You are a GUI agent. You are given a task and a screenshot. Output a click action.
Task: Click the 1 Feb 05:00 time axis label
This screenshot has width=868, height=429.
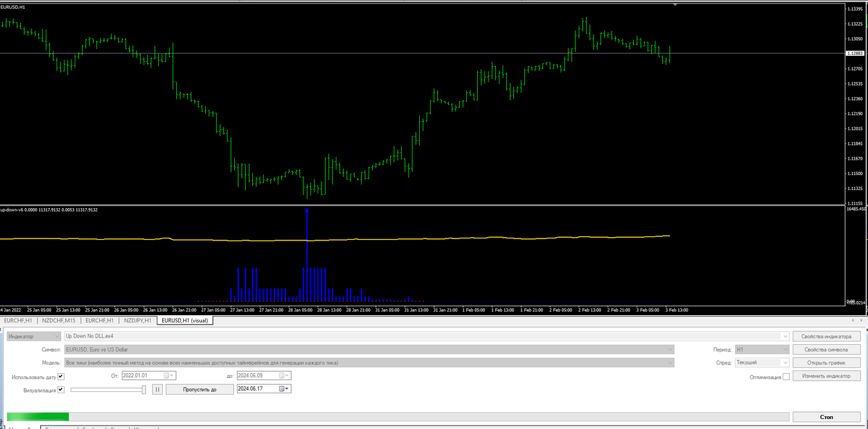coord(473,310)
